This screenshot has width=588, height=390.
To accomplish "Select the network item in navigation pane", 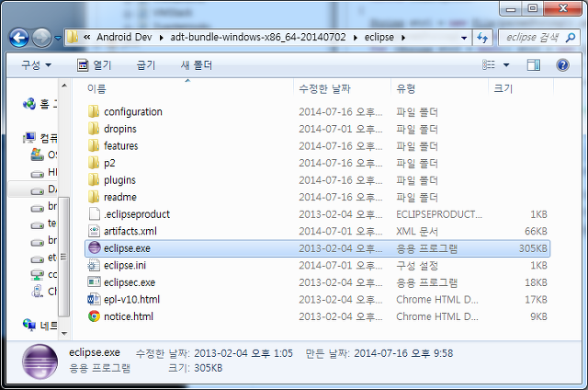I will click(x=40, y=325).
